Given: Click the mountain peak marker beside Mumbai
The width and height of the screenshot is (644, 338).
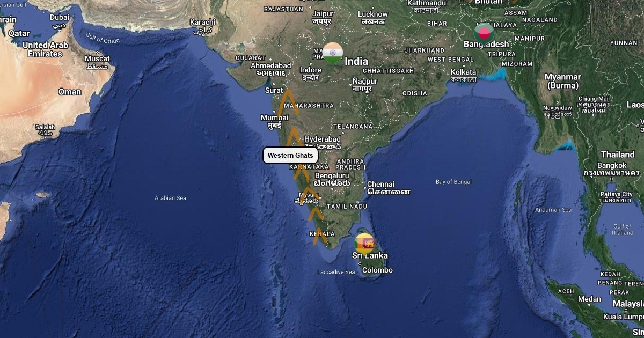Looking at the screenshot, I should tap(293, 136).
